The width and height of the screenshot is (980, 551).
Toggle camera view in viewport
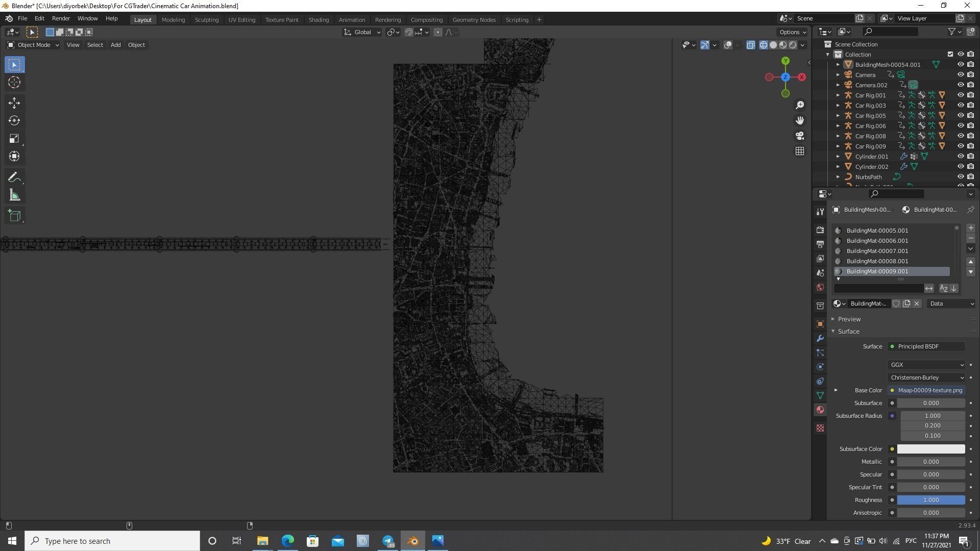[x=800, y=136]
